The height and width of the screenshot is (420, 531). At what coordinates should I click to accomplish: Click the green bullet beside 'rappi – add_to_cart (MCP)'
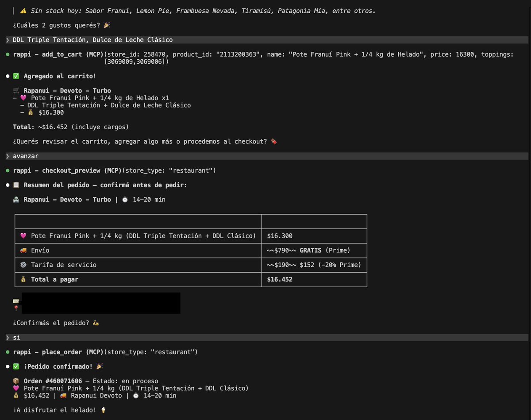[x=8, y=54]
